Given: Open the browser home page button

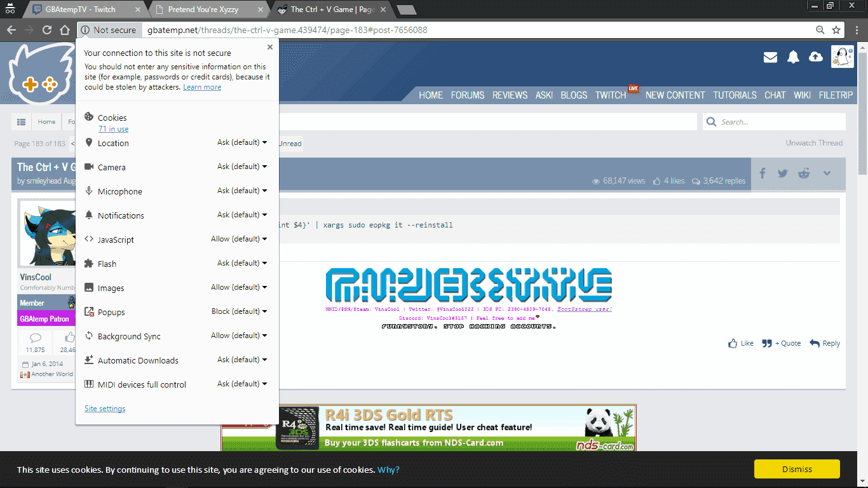Looking at the screenshot, I should pyautogui.click(x=64, y=30).
